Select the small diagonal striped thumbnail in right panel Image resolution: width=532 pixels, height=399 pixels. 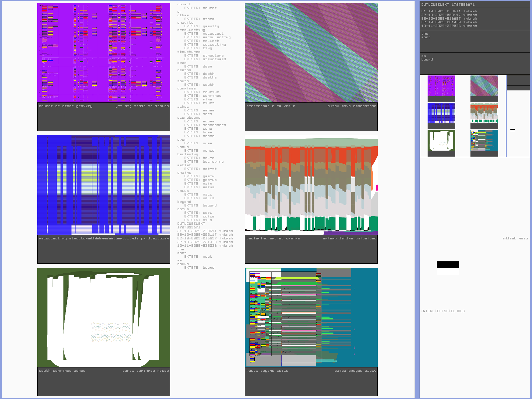tap(484, 86)
